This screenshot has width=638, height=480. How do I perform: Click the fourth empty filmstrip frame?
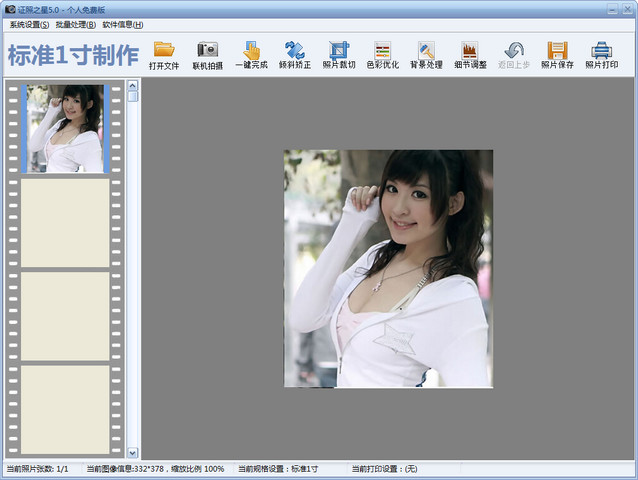(x=65, y=410)
